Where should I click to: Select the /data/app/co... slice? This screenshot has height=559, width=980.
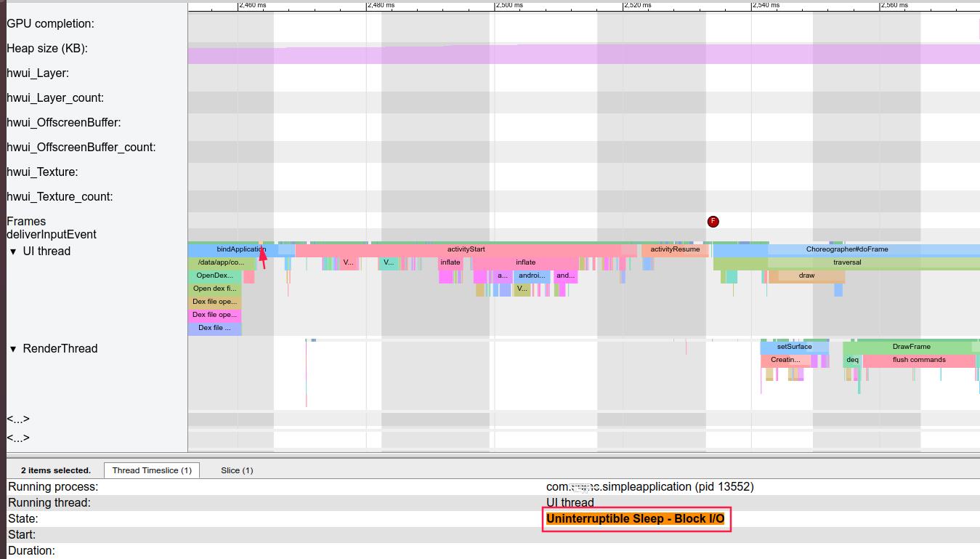[222, 262]
